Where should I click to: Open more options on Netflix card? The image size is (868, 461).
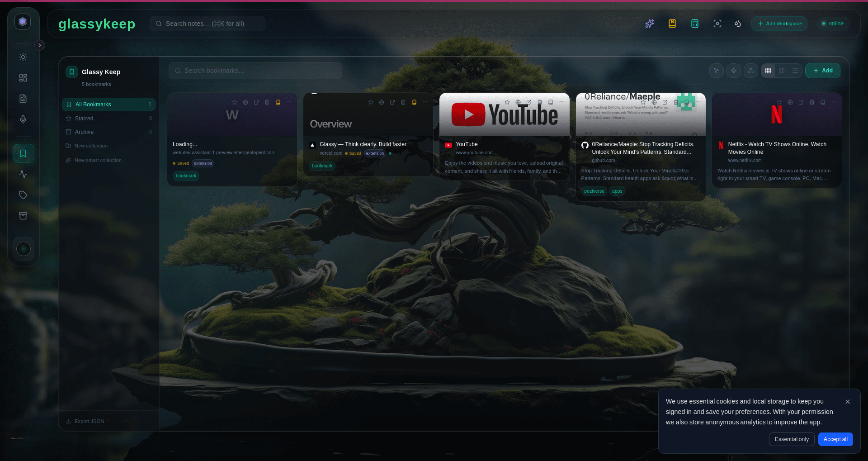click(x=834, y=102)
